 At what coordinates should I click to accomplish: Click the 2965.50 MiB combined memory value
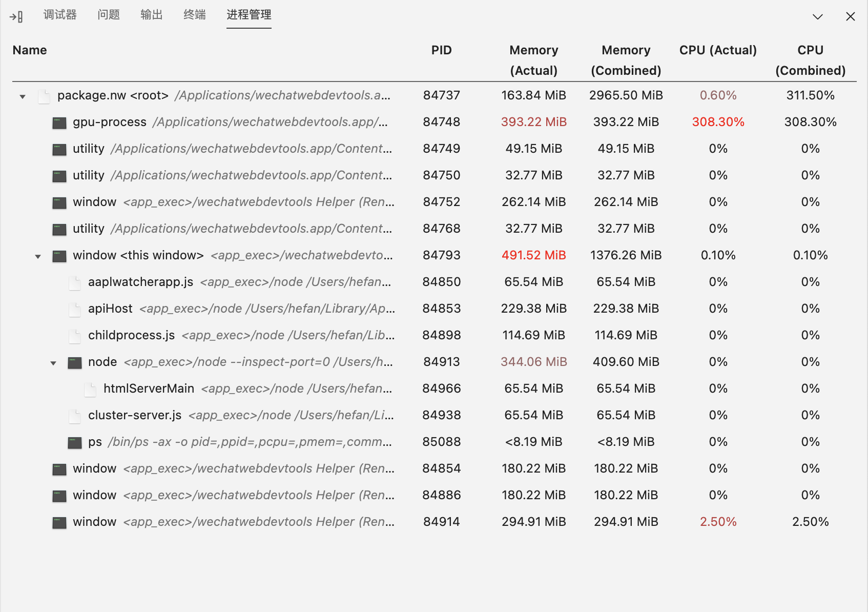click(626, 95)
